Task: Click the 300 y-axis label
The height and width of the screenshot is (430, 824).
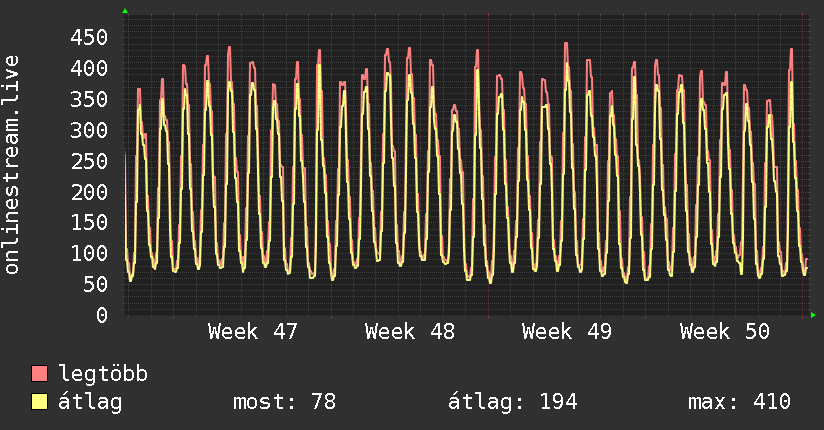Action: [89, 130]
